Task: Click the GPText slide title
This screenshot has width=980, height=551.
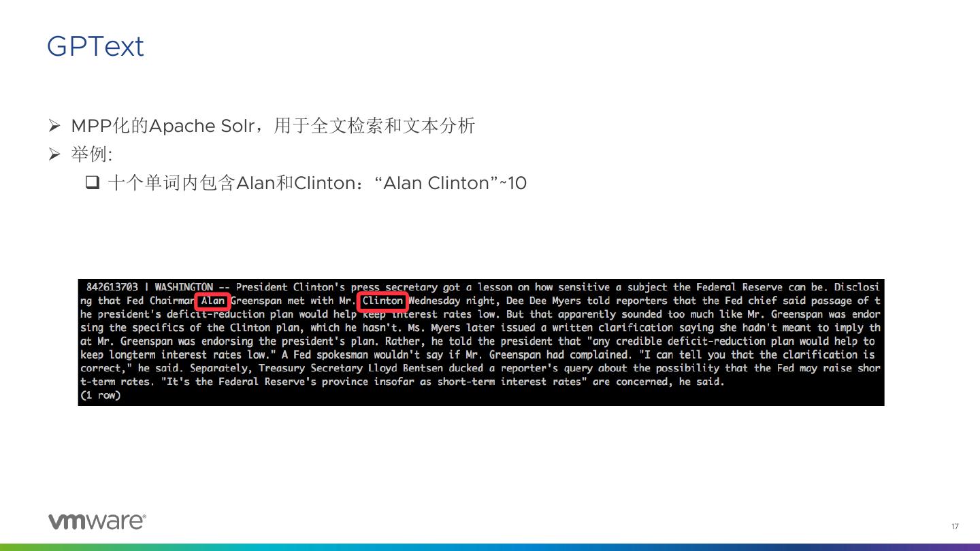Action: coord(95,46)
